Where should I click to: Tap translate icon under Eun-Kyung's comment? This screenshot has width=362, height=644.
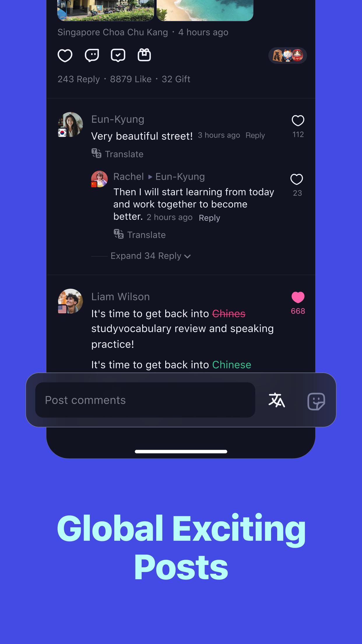96,153
